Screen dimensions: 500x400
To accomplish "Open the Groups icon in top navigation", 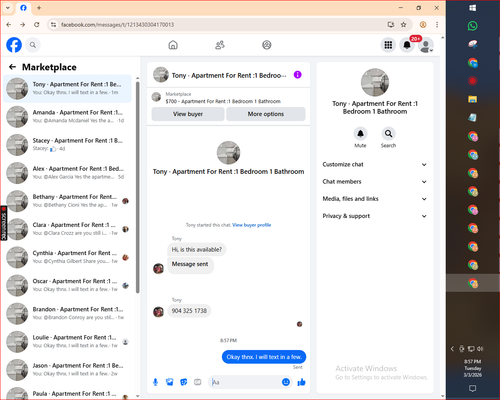I will (x=267, y=45).
